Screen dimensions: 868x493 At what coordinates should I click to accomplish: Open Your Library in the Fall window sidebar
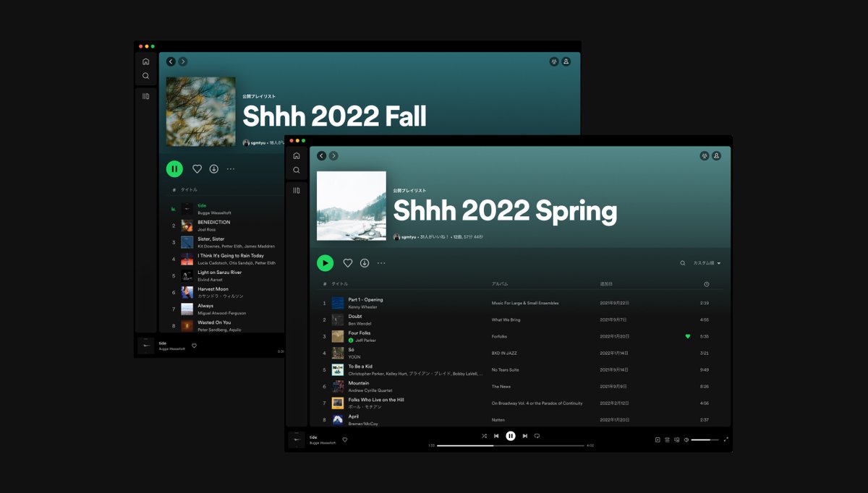(145, 96)
